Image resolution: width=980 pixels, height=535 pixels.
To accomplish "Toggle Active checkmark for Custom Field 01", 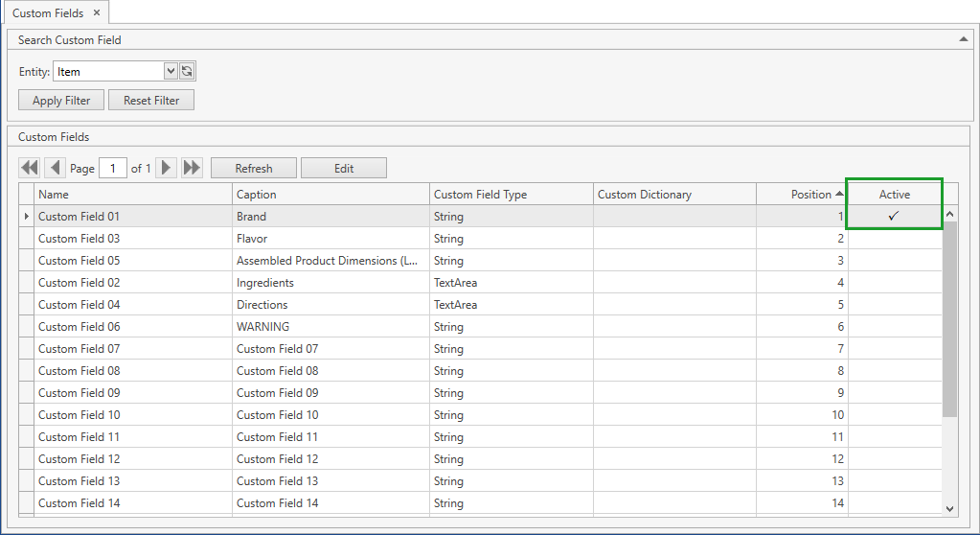I will pos(894,216).
